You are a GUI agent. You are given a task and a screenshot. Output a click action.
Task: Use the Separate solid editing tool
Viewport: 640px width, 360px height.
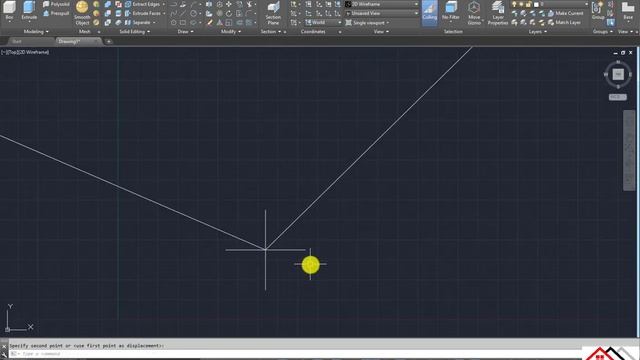(x=138, y=22)
